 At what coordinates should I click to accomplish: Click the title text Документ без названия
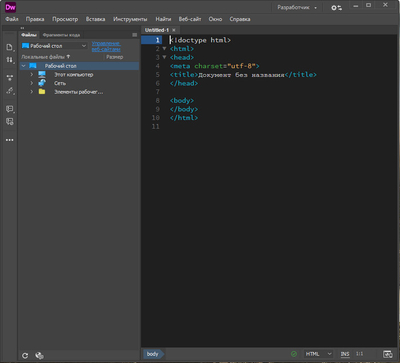tap(241, 75)
